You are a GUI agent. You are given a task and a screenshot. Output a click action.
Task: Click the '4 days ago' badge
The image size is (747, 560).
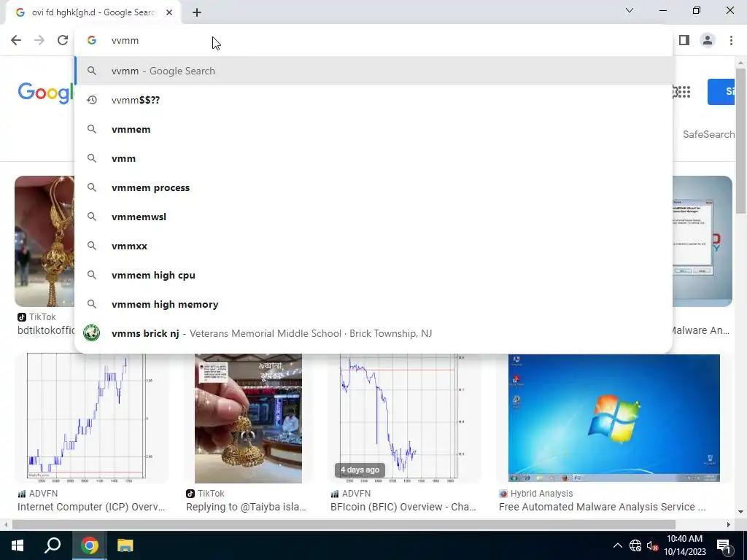(x=360, y=470)
